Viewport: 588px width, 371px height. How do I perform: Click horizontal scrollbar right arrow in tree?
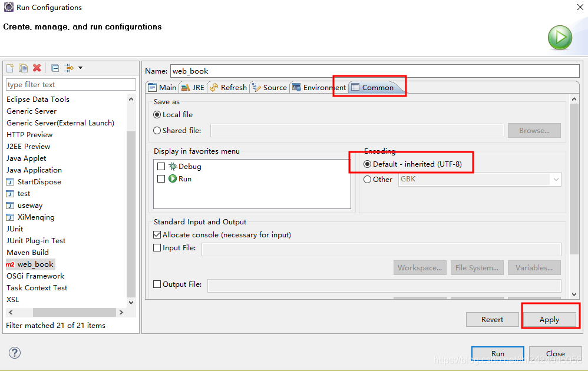[x=121, y=312]
